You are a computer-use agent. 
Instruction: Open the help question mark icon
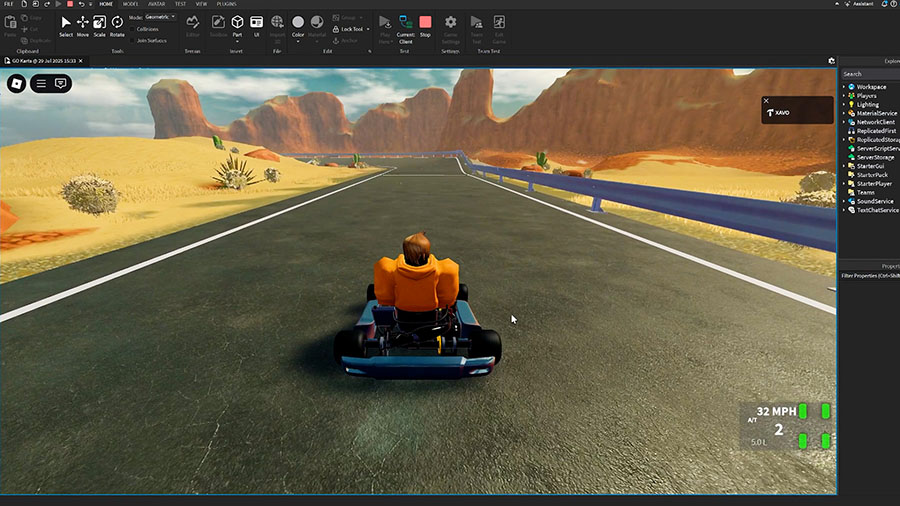coord(895,4)
